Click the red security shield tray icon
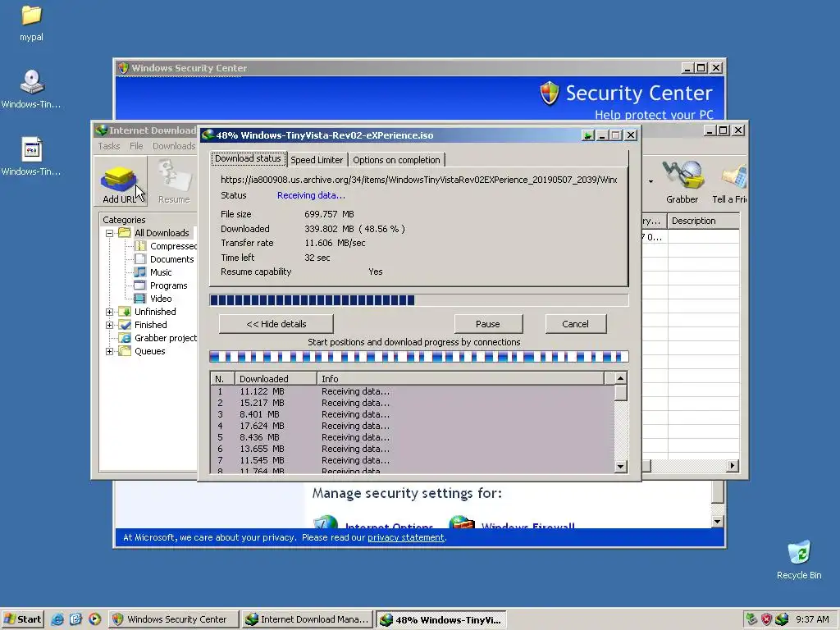 (767, 619)
